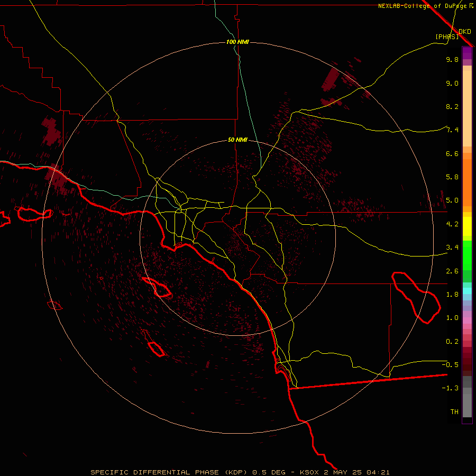The width and height of the screenshot is (476, 476).
Task: Click the "KSOX 2 MAY 25 04:21" timestamp
Action: [x=344, y=472]
